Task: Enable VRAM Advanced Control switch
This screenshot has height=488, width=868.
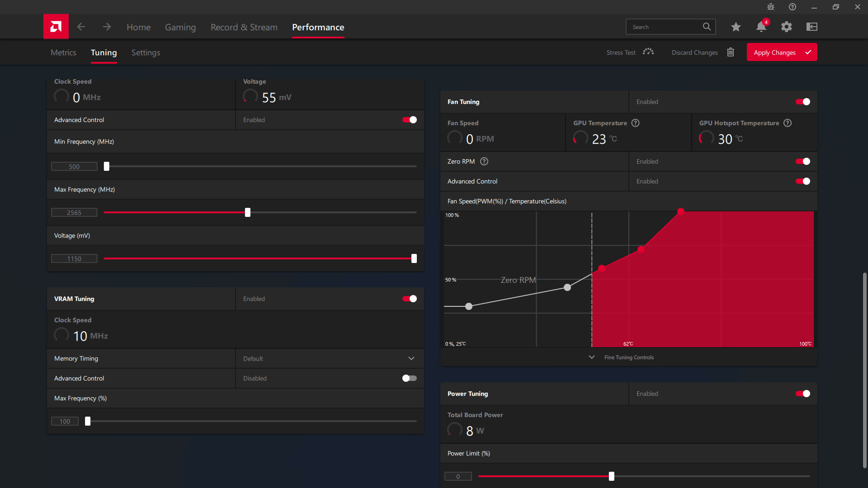Action: (410, 378)
